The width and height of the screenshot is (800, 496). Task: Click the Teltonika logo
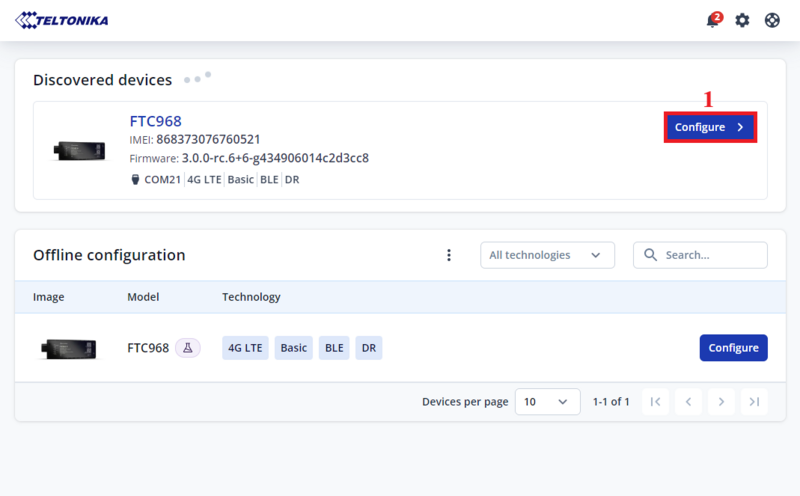click(62, 20)
